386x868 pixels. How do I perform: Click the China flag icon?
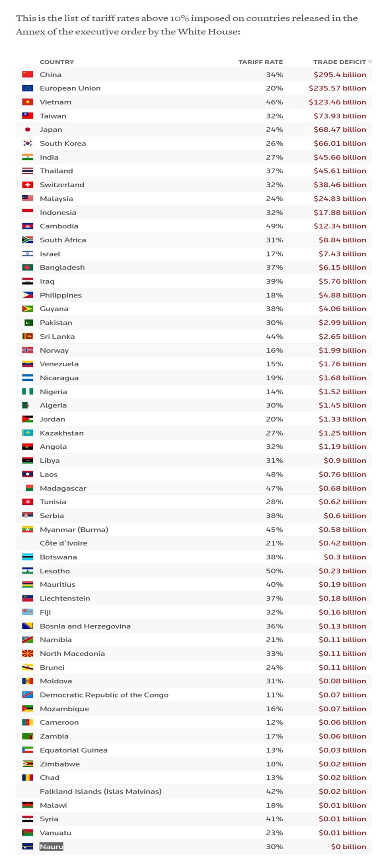[28, 75]
